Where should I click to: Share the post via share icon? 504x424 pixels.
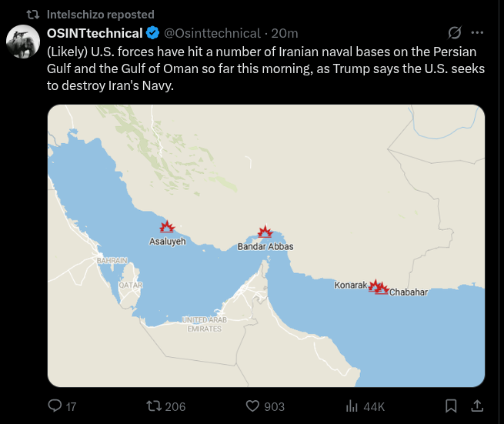tap(476, 406)
